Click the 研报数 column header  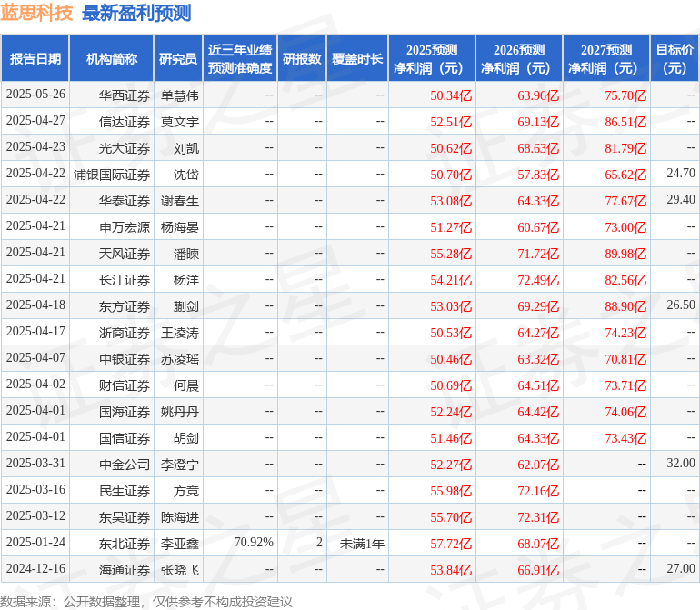tap(302, 58)
